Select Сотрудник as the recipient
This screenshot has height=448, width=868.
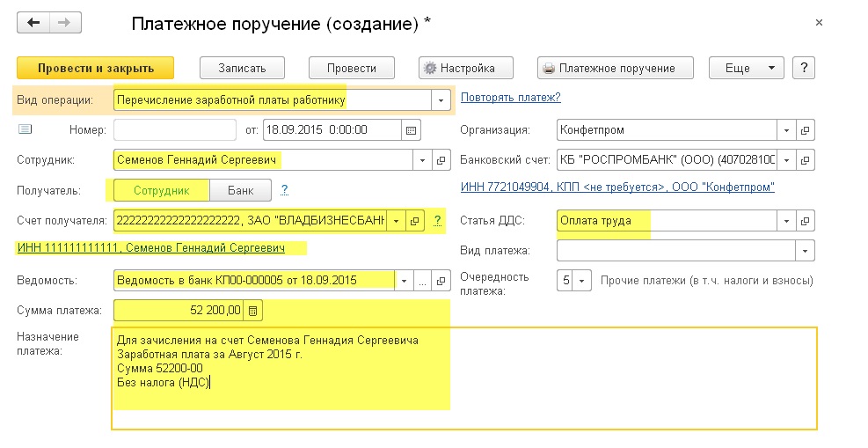point(162,190)
